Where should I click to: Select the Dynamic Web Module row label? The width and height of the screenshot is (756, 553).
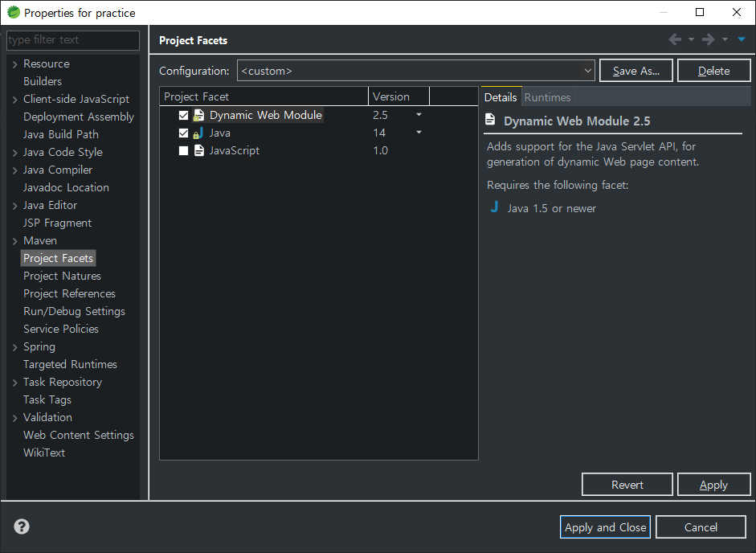pos(266,115)
